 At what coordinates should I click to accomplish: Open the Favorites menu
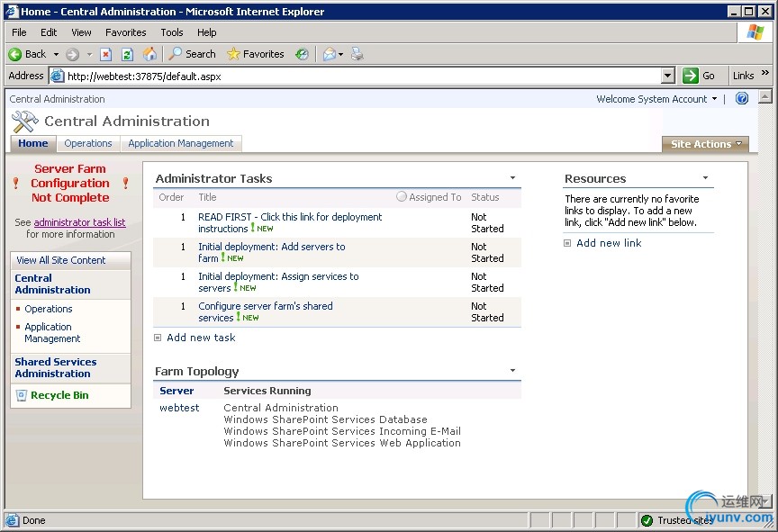click(x=125, y=32)
